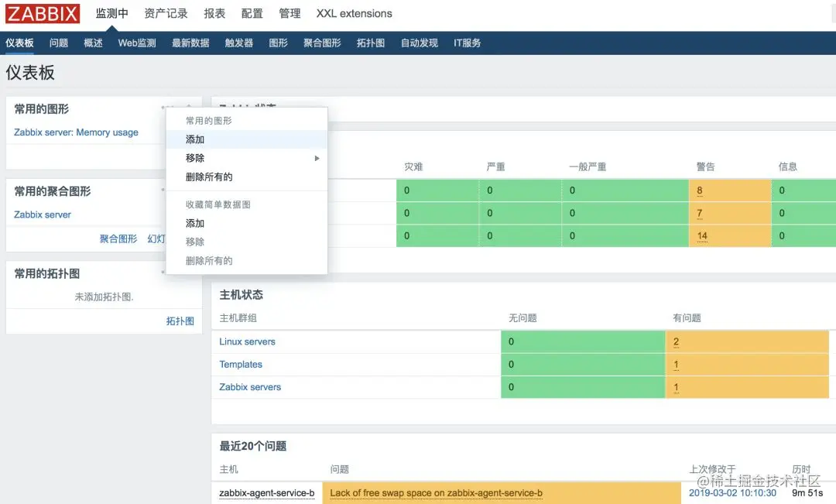Click the 常用的拓扑图 widget settings icon
The image size is (836, 504).
click(163, 272)
